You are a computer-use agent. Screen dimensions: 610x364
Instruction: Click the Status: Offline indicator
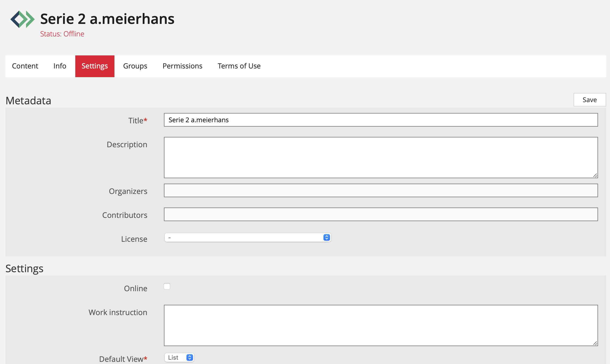(62, 34)
